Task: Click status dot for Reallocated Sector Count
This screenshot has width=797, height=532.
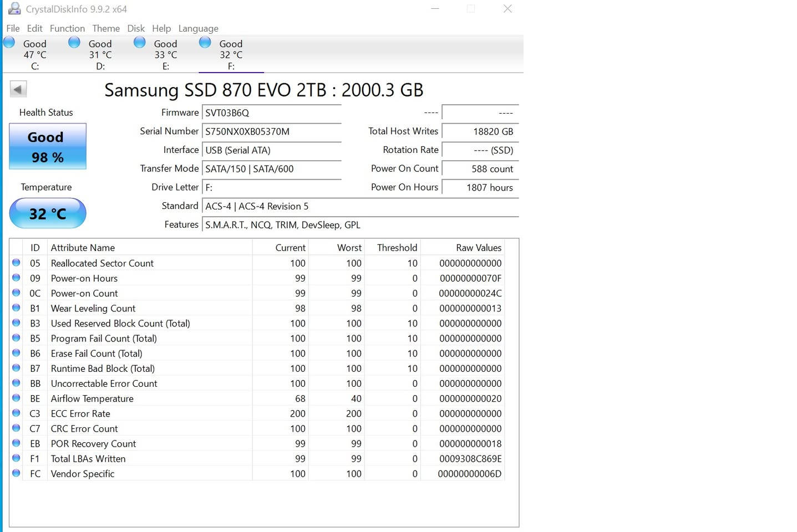Action: [x=16, y=263]
